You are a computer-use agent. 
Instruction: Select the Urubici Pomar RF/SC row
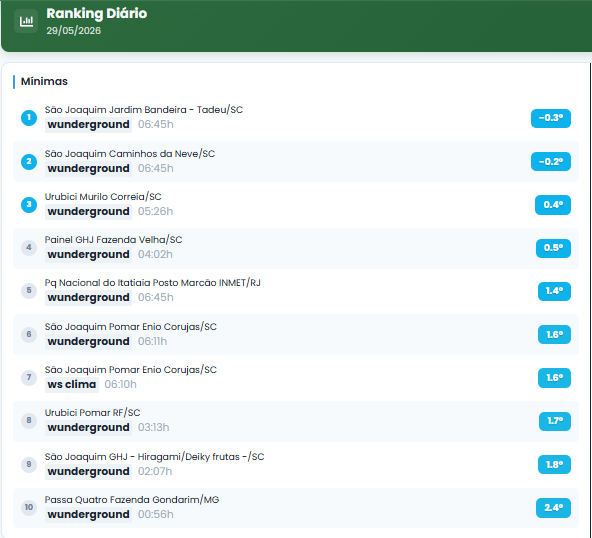(296, 421)
